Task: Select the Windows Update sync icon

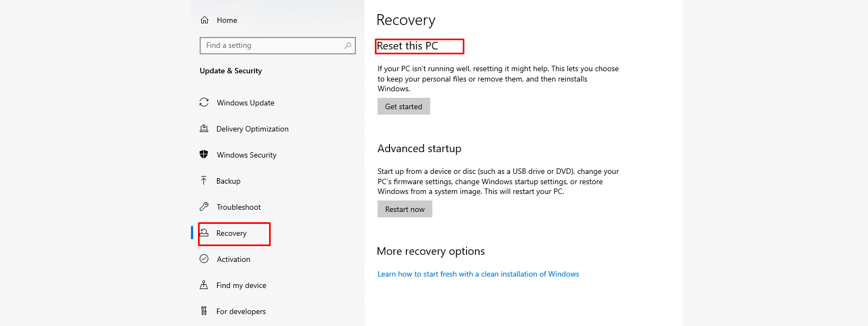Action: 204,102
